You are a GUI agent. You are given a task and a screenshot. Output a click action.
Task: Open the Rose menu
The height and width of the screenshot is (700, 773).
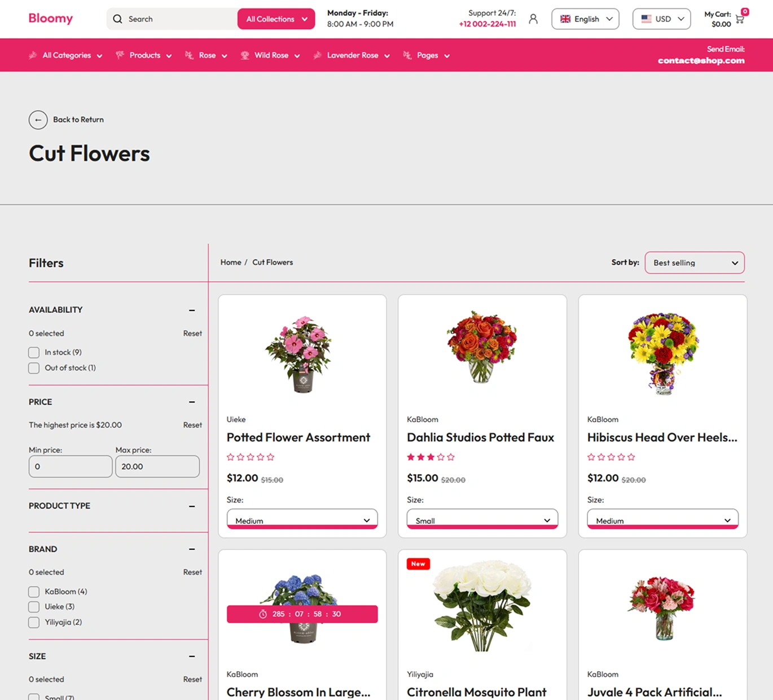pyautogui.click(x=207, y=55)
